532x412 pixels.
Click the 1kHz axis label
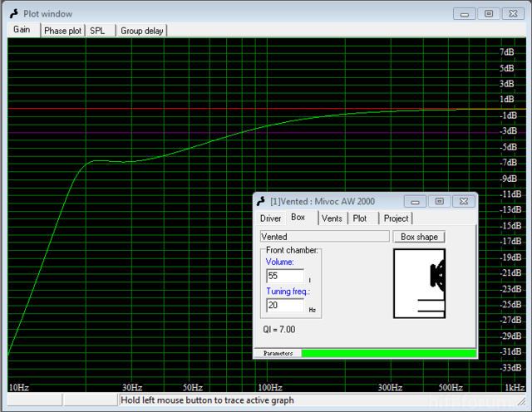tap(515, 387)
